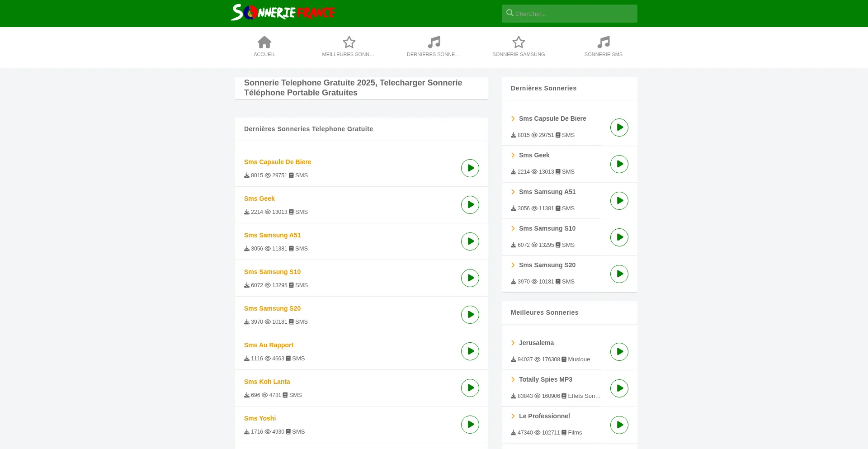This screenshot has height=449, width=868.
Task: Open the Sonnerie SMS music note icon
Action: tap(604, 42)
